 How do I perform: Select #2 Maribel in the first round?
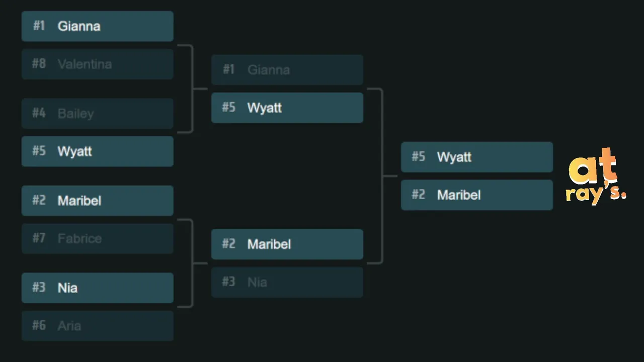(97, 201)
